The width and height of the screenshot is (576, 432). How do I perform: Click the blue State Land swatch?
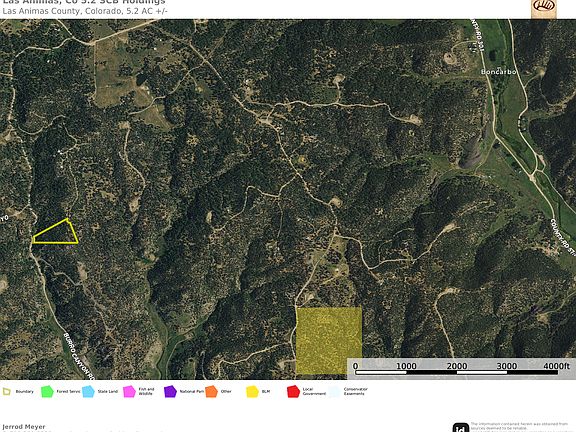point(89,392)
